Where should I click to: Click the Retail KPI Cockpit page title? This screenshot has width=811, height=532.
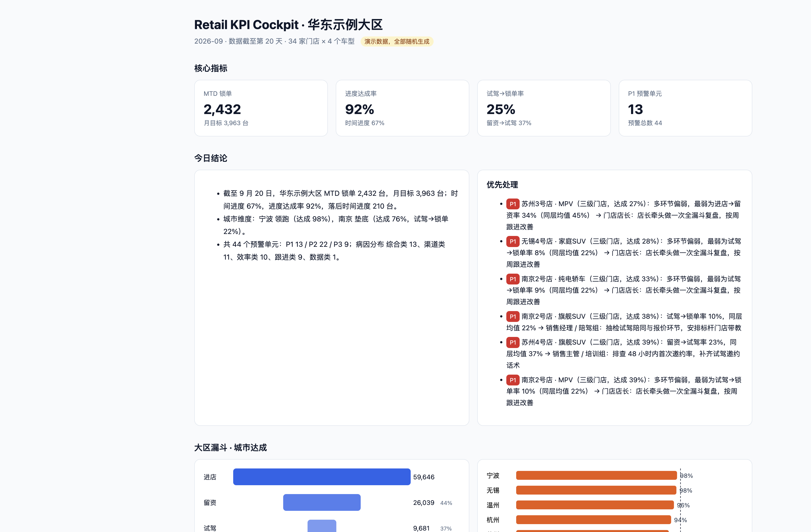288,25
